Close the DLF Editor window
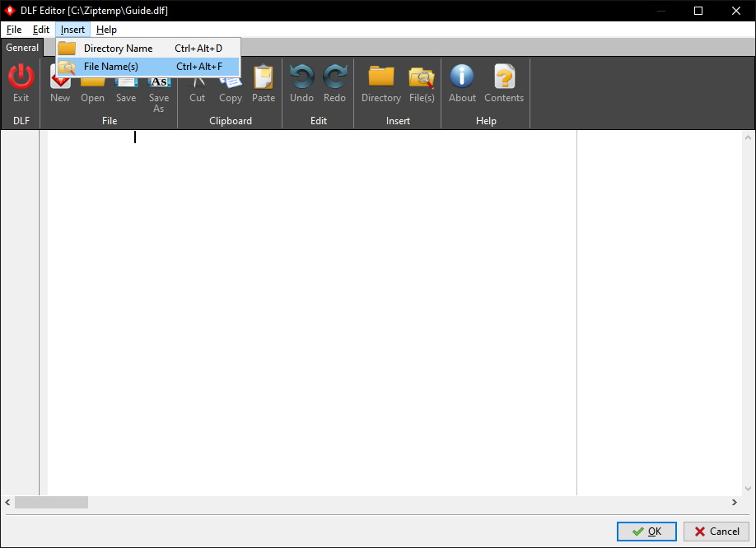This screenshot has height=548, width=756. tap(735, 11)
